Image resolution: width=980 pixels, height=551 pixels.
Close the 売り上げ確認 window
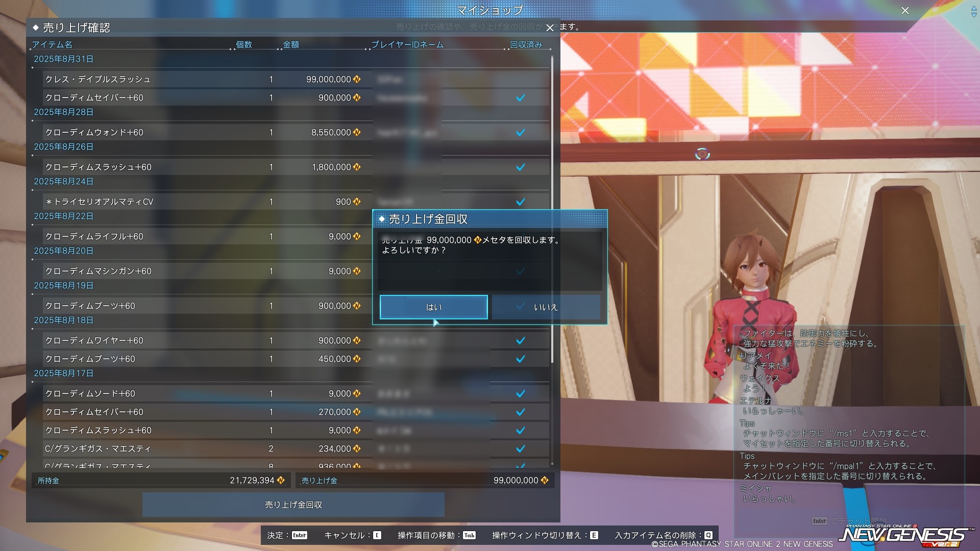pyautogui.click(x=550, y=28)
